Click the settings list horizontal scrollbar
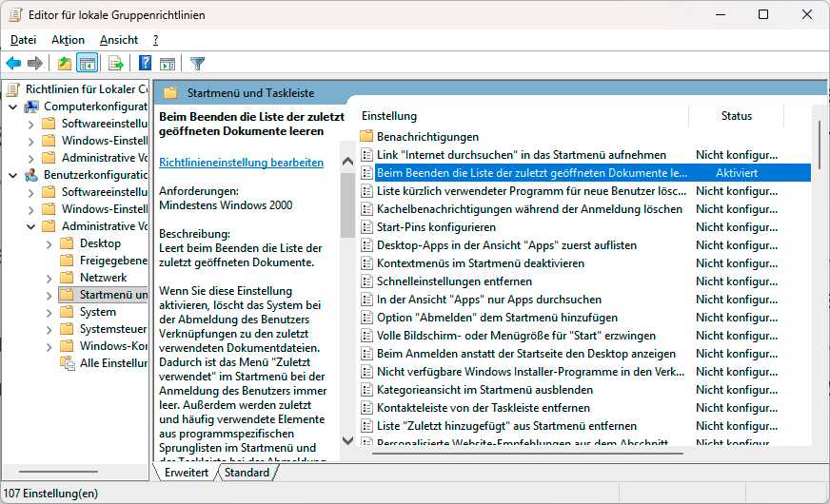This screenshot has height=504, width=830. [x=527, y=453]
